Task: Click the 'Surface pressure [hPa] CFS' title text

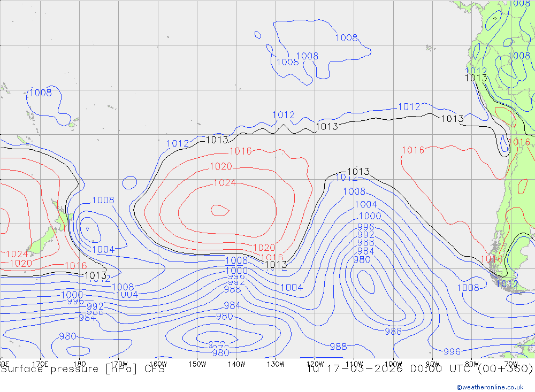Action: coord(83,369)
